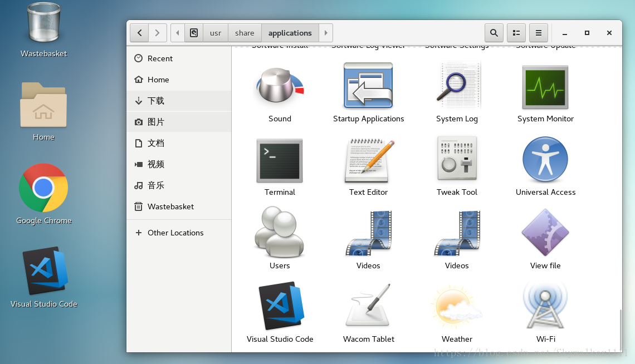Launch the Terminal icon

[280, 160]
